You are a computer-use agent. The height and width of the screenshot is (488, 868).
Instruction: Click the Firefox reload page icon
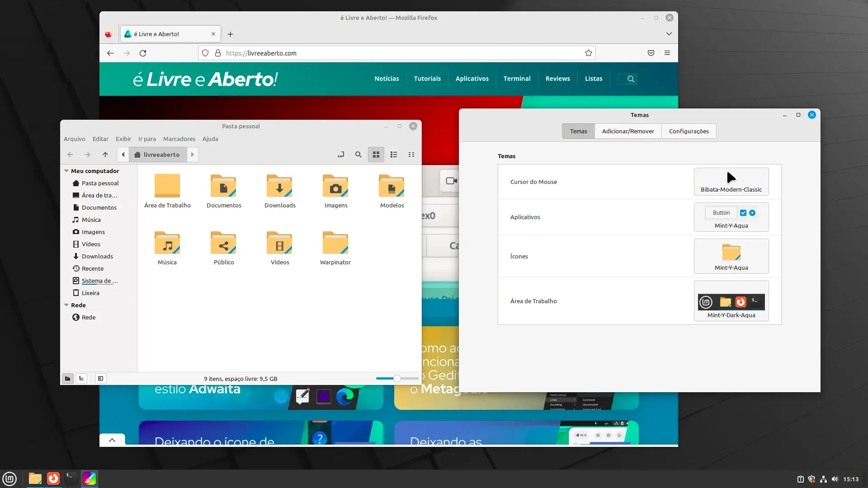pos(143,53)
